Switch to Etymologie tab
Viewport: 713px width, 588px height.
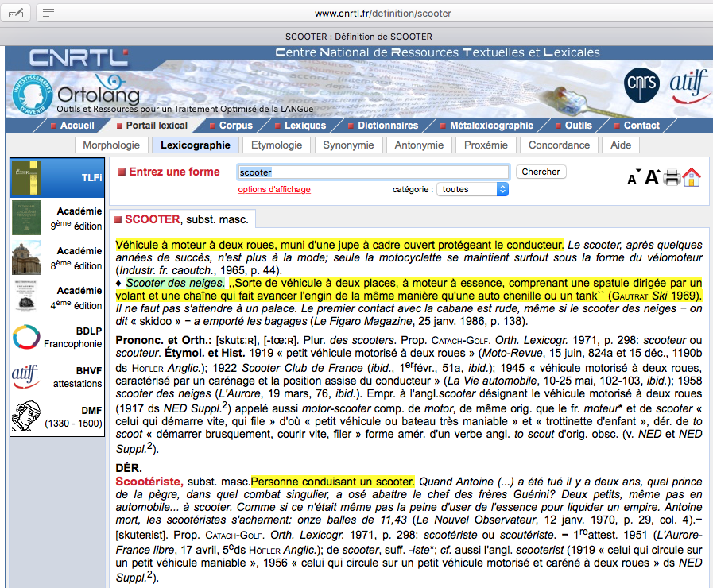(277, 145)
